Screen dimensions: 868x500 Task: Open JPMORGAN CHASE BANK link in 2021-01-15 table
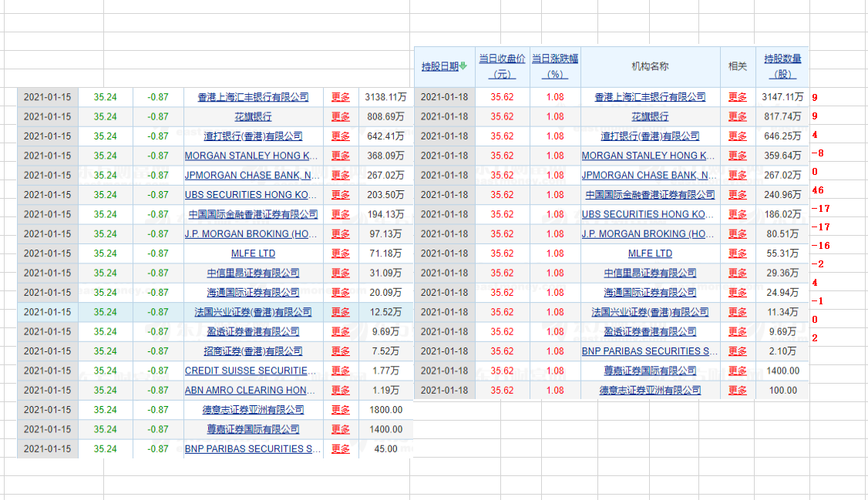pos(252,176)
